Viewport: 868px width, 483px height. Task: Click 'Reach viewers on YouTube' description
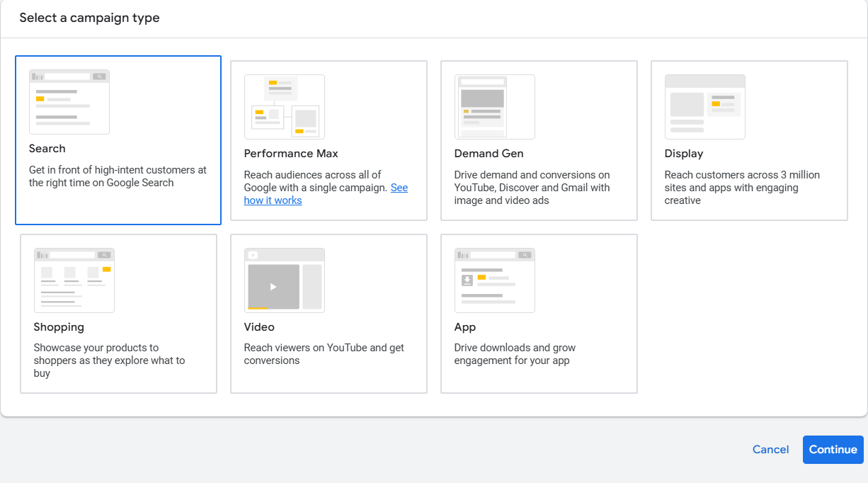tap(324, 354)
